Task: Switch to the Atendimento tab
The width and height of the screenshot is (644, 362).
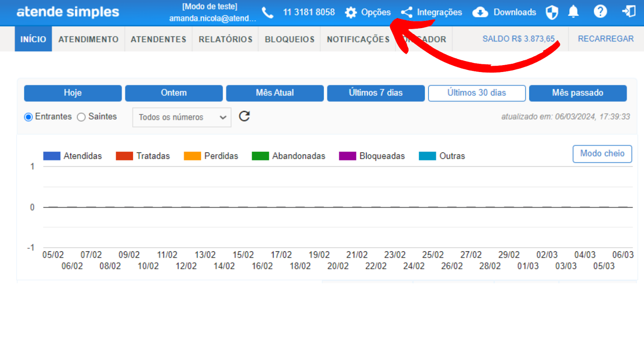Action: tap(88, 39)
